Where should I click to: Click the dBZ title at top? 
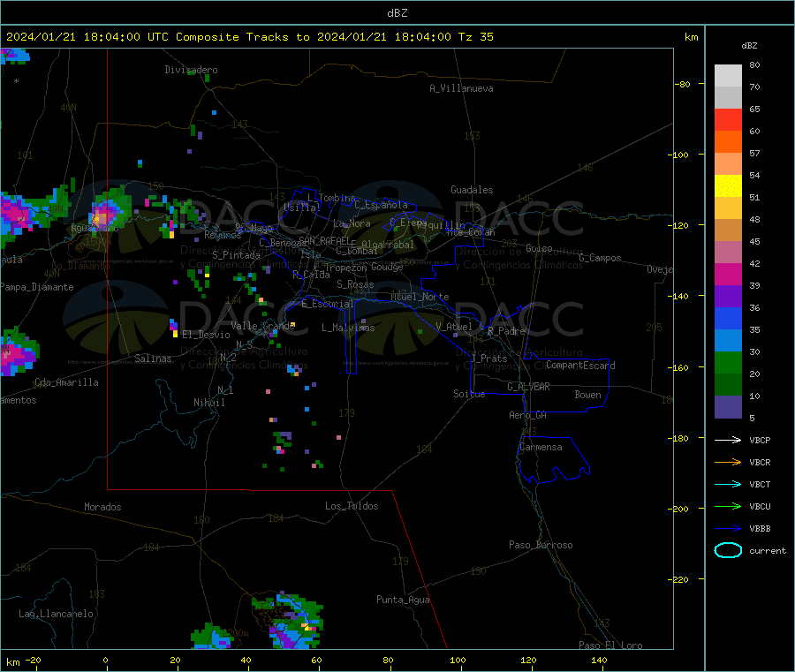tap(397, 13)
